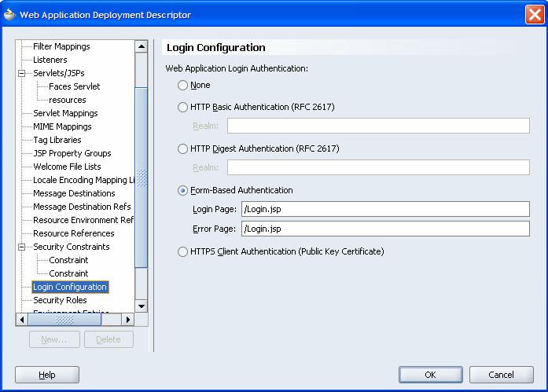Viewport: 548px width, 392px height.
Task: Click the Error Page text field
Action: pos(385,229)
